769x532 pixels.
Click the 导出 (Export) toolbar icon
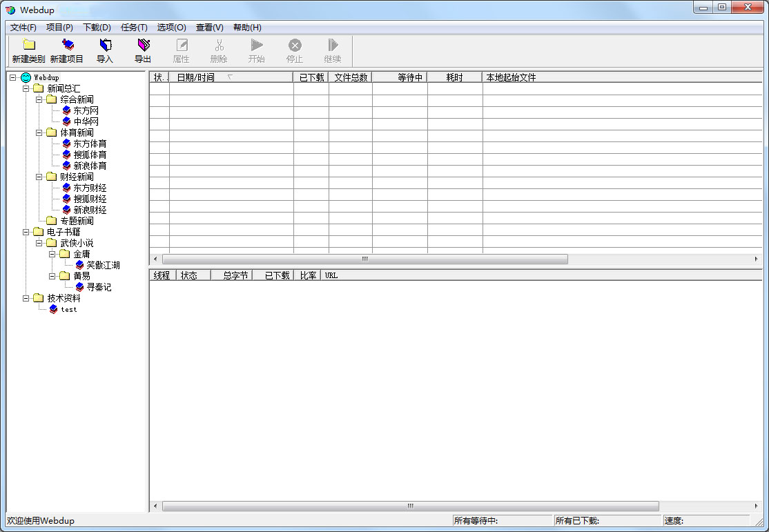pos(143,46)
